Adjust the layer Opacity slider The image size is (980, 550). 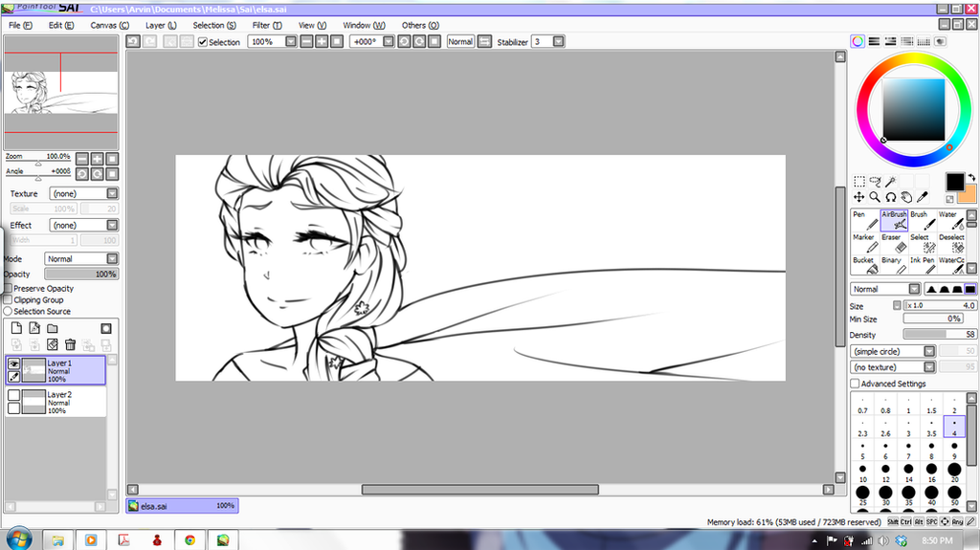[81, 274]
